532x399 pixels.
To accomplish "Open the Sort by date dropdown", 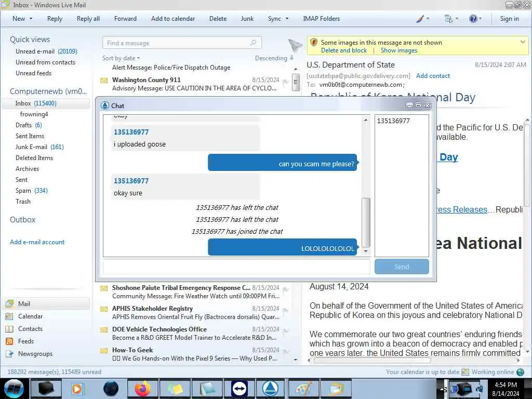I will pos(121,58).
